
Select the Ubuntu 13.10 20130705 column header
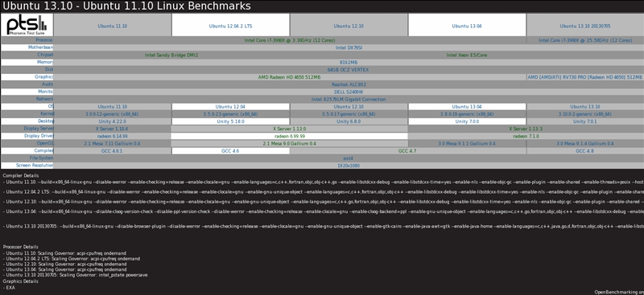pos(585,26)
